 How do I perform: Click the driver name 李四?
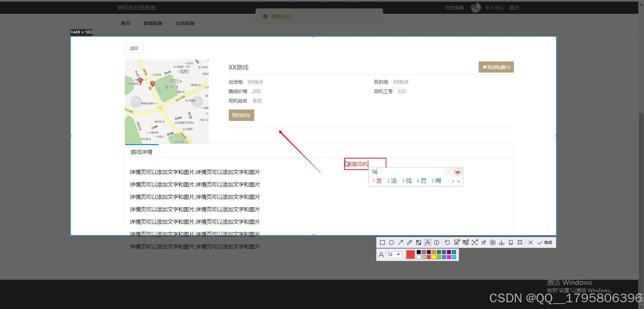pyautogui.click(x=257, y=101)
